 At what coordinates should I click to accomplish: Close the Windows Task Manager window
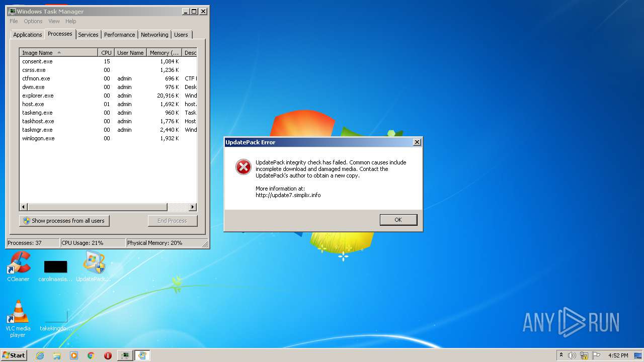tap(203, 11)
